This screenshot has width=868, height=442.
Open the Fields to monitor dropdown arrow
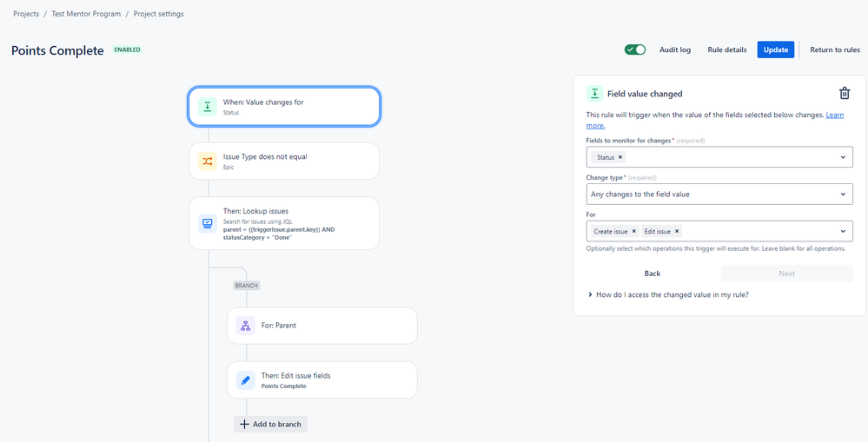843,157
